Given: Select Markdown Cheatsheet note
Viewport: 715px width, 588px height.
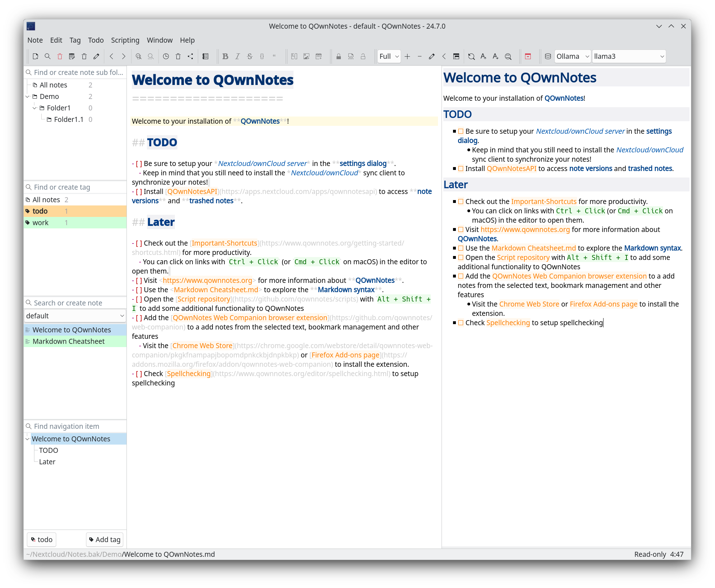Looking at the screenshot, I should tap(68, 341).
